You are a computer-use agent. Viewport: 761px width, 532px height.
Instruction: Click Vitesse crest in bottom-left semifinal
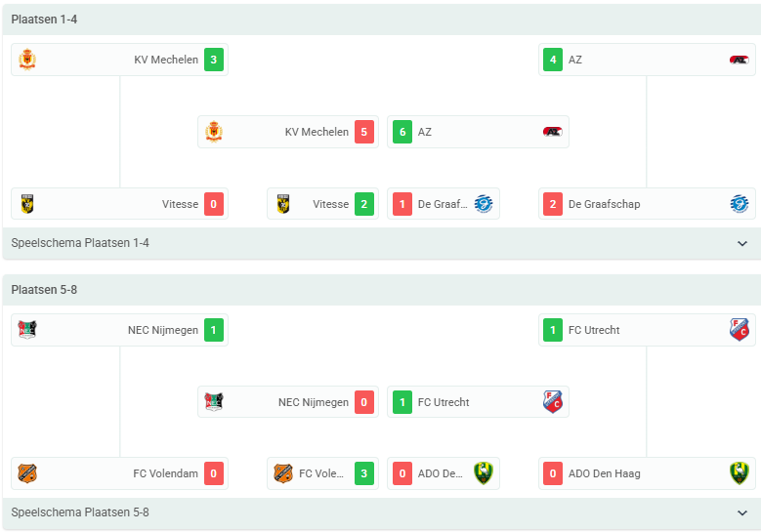27,204
